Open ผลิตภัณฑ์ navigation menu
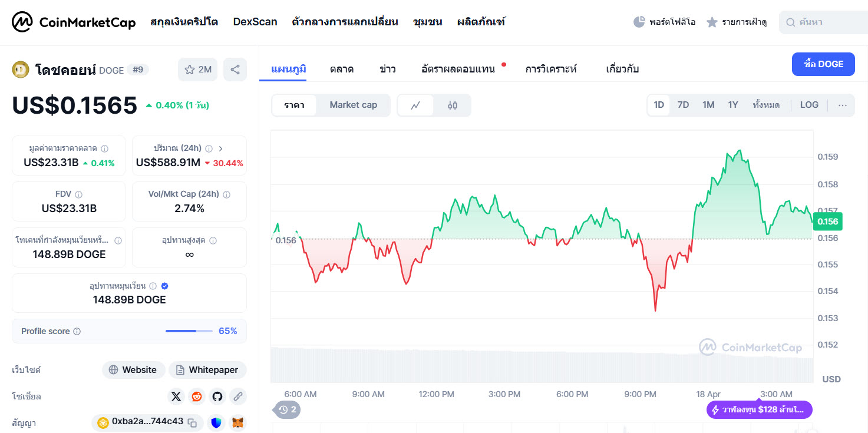Image resolution: width=868 pixels, height=433 pixels. 481,22
